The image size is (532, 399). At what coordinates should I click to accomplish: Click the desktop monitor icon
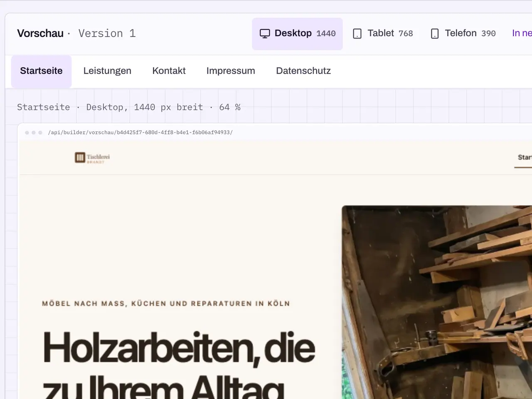pos(265,34)
